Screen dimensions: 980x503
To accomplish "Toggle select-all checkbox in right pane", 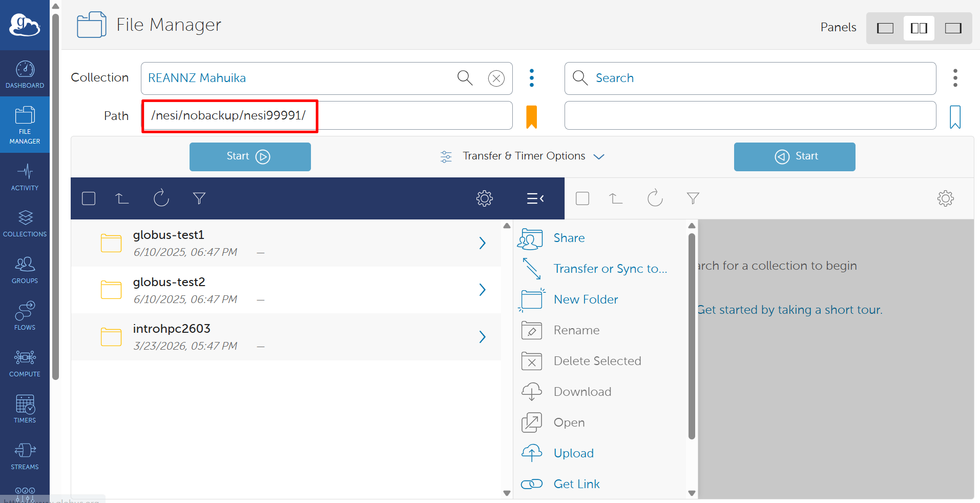I will [582, 198].
